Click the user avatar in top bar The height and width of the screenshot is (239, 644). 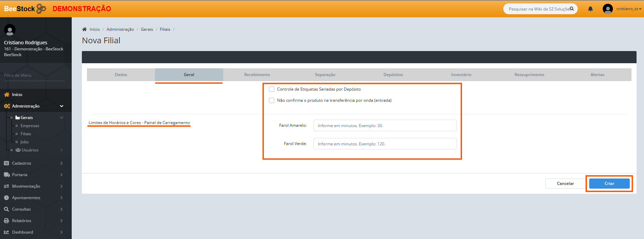607,9
